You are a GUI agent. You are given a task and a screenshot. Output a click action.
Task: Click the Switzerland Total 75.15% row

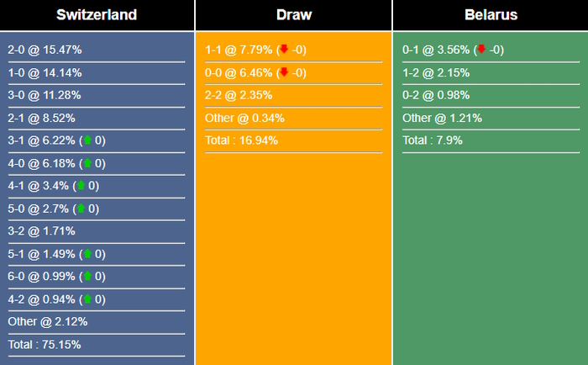pos(44,345)
